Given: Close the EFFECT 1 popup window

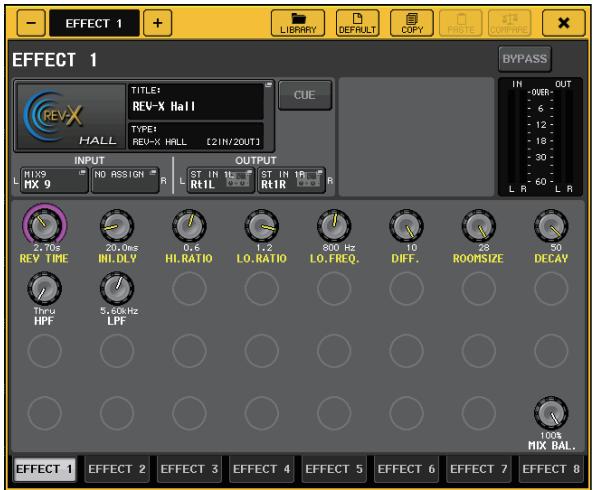Looking at the screenshot, I should 564,23.
